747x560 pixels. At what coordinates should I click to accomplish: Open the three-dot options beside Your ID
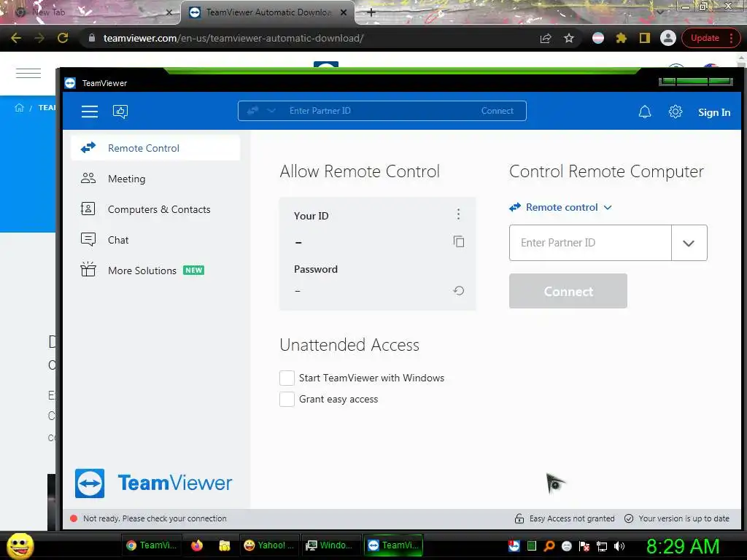point(458,214)
